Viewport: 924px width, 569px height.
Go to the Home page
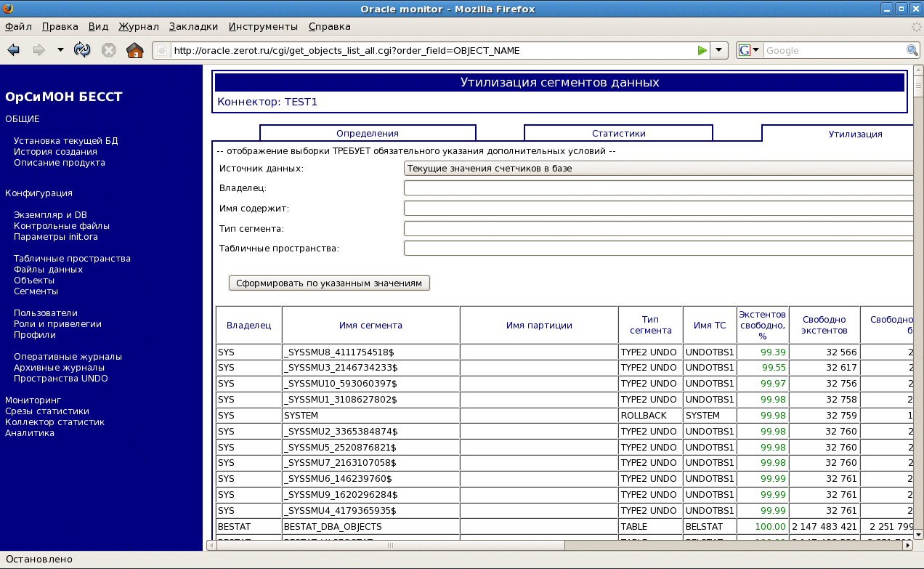click(134, 50)
